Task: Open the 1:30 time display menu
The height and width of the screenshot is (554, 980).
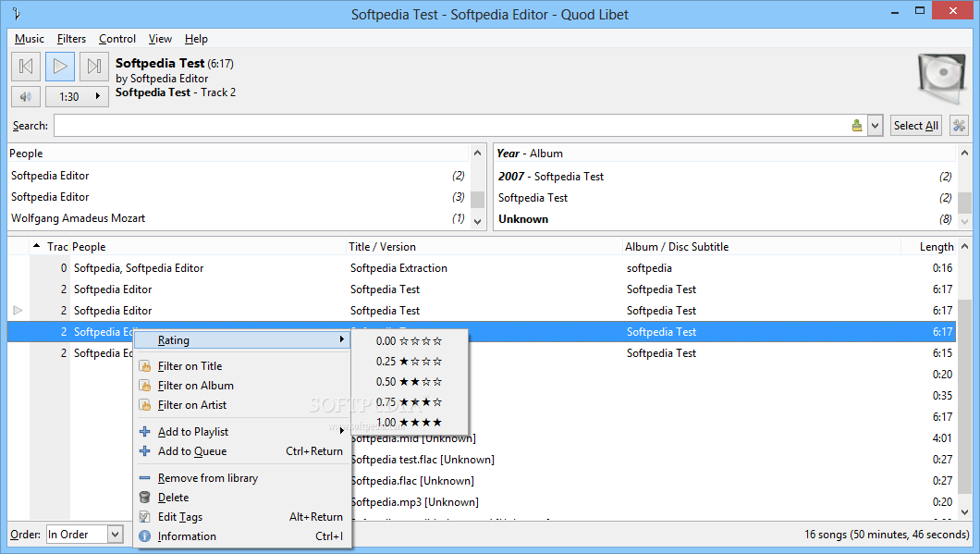Action: (x=77, y=97)
